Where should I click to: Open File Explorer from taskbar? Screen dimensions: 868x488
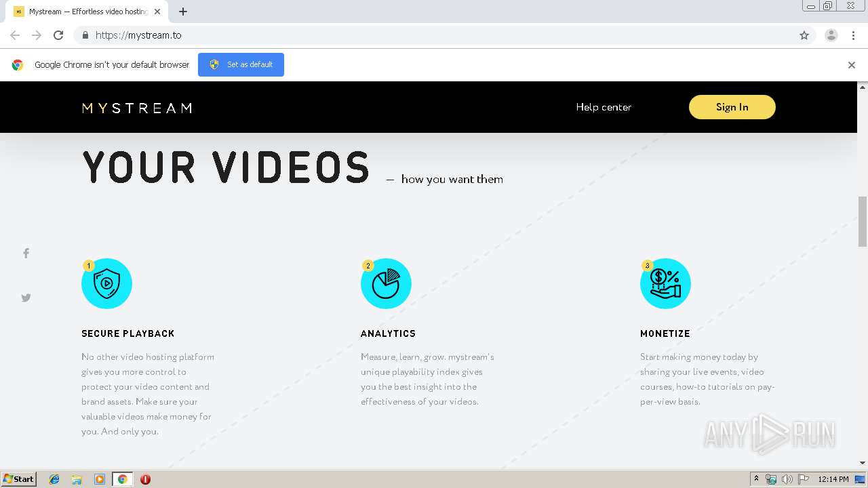(x=77, y=479)
